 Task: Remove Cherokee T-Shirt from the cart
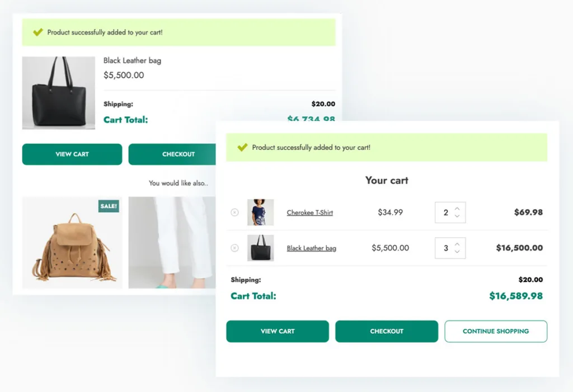coord(234,212)
